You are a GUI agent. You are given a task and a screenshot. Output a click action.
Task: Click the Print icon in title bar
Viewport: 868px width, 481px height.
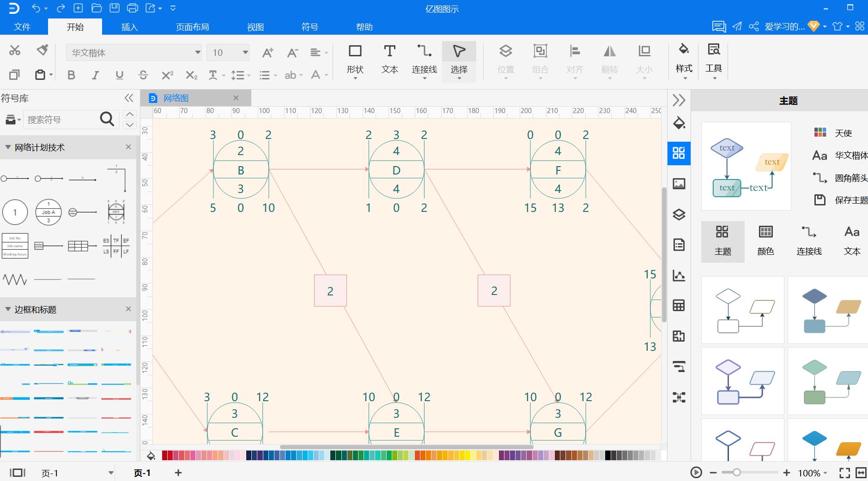tap(132, 8)
